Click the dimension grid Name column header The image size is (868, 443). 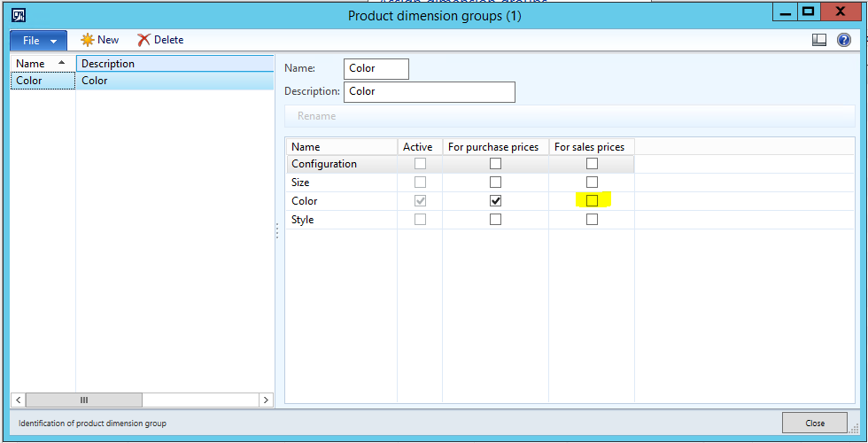(342, 147)
